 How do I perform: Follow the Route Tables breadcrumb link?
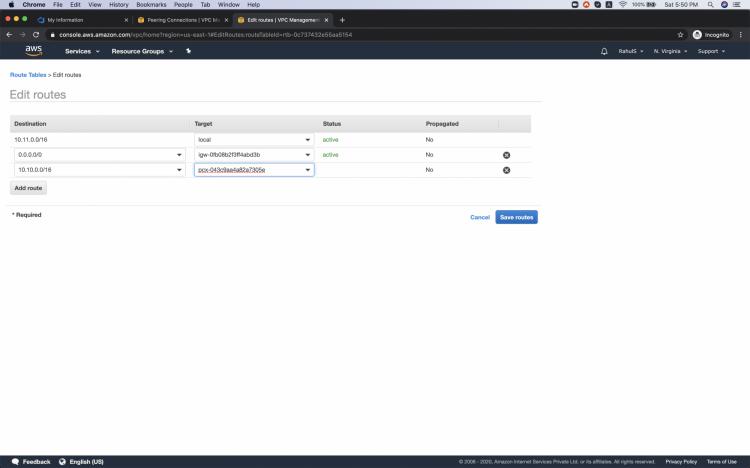(x=28, y=75)
